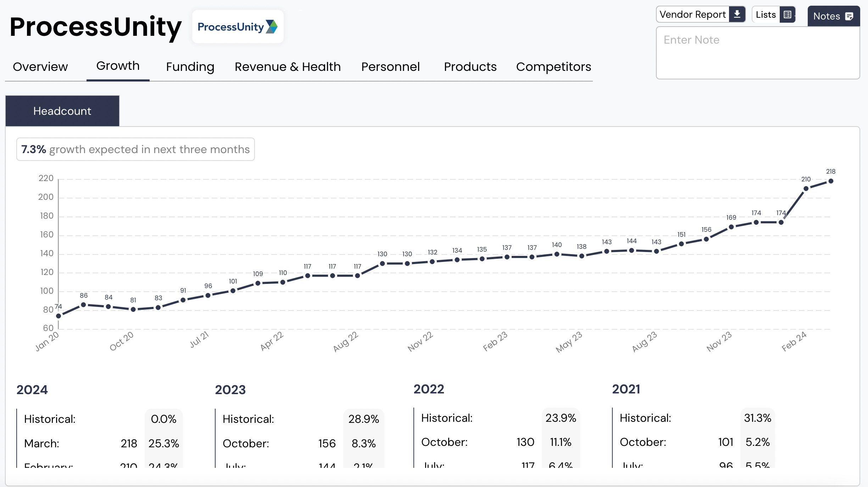Open the Revenue & Health tab

click(x=288, y=67)
